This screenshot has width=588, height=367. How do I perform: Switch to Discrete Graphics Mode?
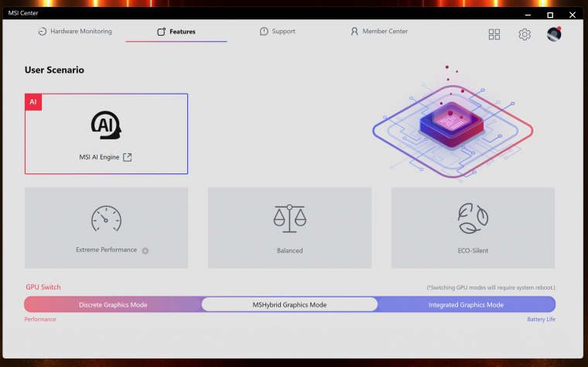(x=113, y=305)
